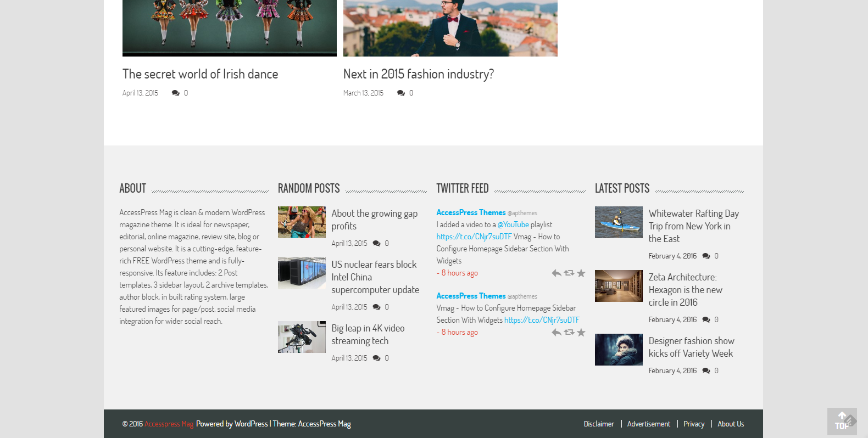Click comment icon under fashion industry post
The image size is (868, 438).
401,93
